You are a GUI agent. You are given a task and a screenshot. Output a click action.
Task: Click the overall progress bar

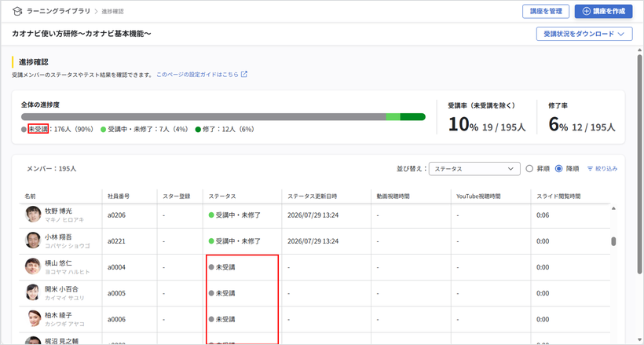point(223,117)
